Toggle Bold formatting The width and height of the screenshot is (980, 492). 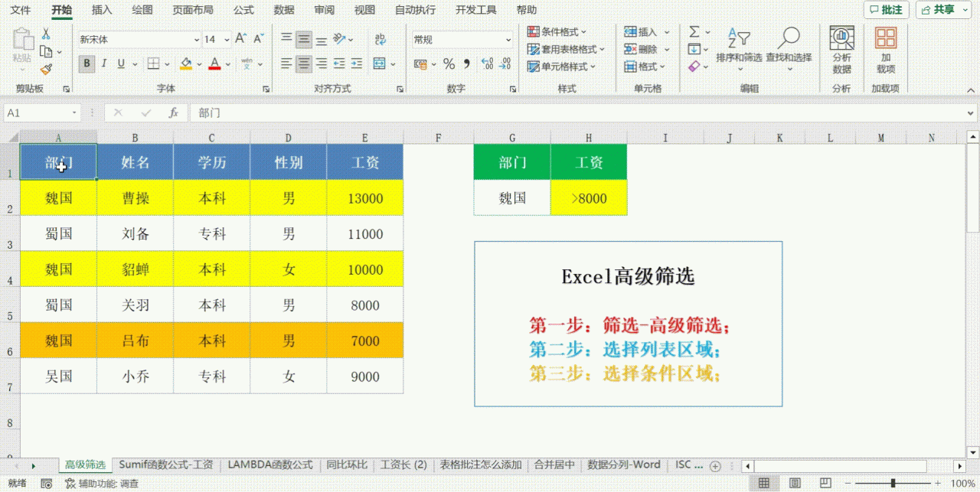point(87,64)
